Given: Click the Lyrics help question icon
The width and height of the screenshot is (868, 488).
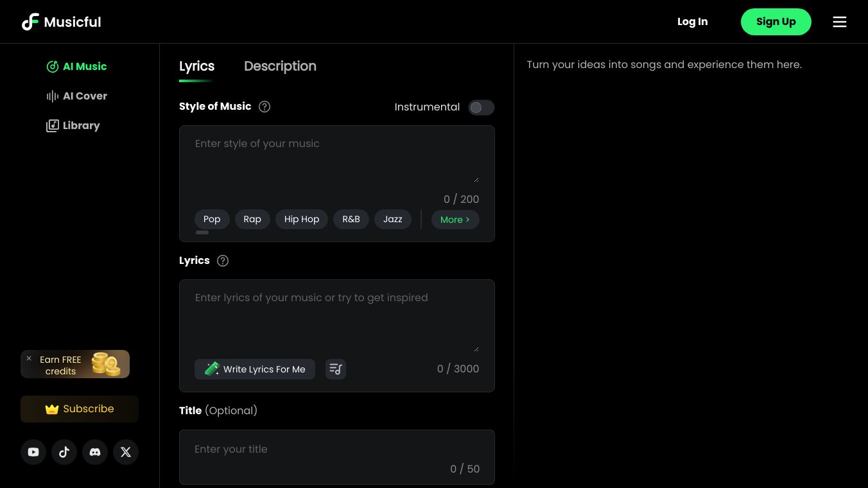Looking at the screenshot, I should pyautogui.click(x=223, y=261).
